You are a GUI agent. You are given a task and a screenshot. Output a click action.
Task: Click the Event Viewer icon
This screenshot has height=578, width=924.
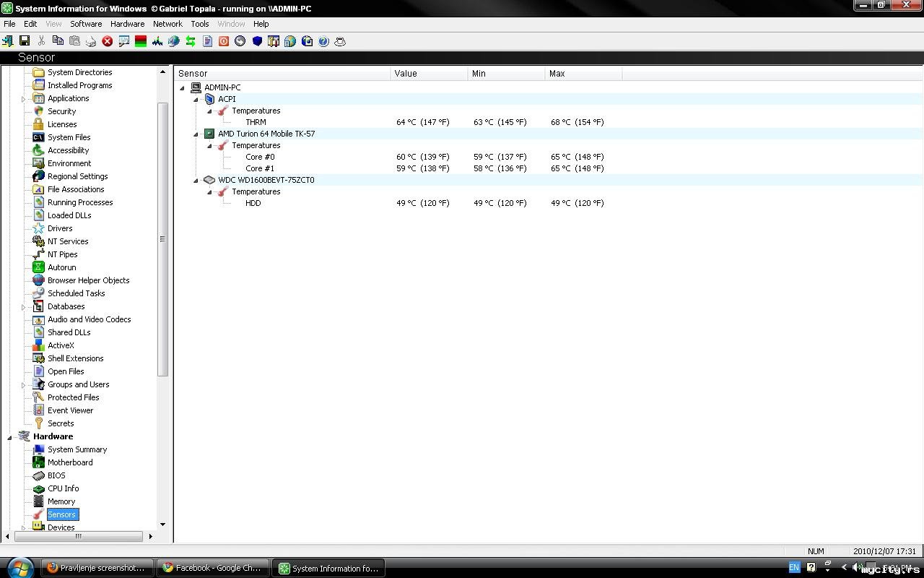pos(39,410)
